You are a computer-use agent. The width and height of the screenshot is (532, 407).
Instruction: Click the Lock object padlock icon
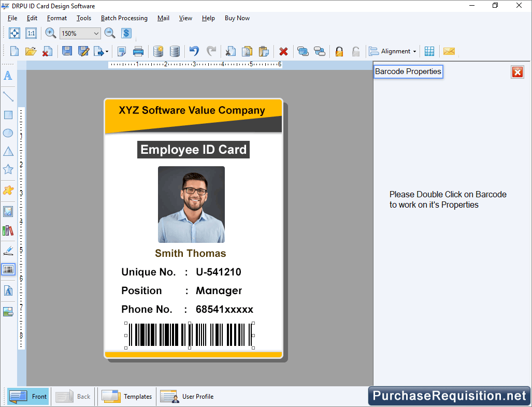click(x=339, y=51)
